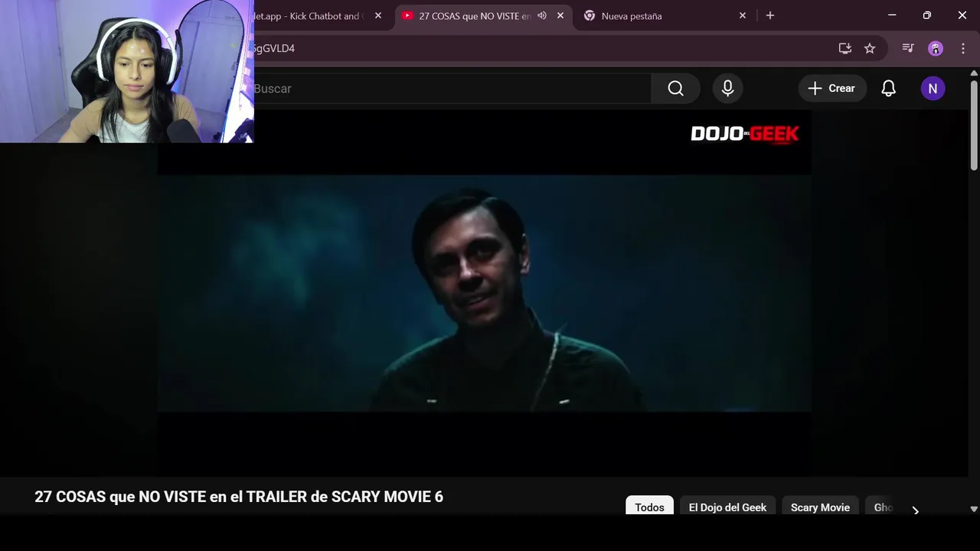
Task: Restore down the Chrome window
Action: (x=927, y=15)
